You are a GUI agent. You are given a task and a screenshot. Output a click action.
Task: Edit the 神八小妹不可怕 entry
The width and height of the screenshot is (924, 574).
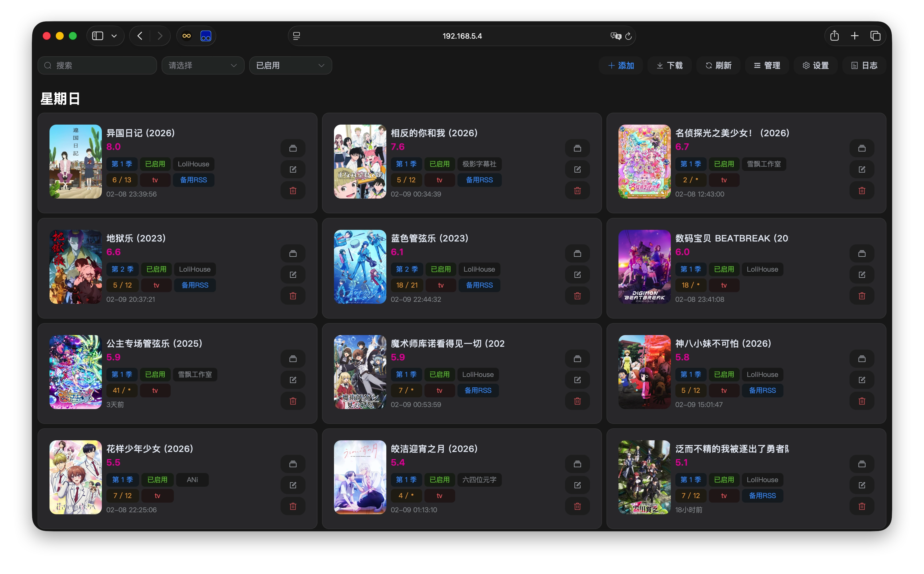pyautogui.click(x=862, y=380)
